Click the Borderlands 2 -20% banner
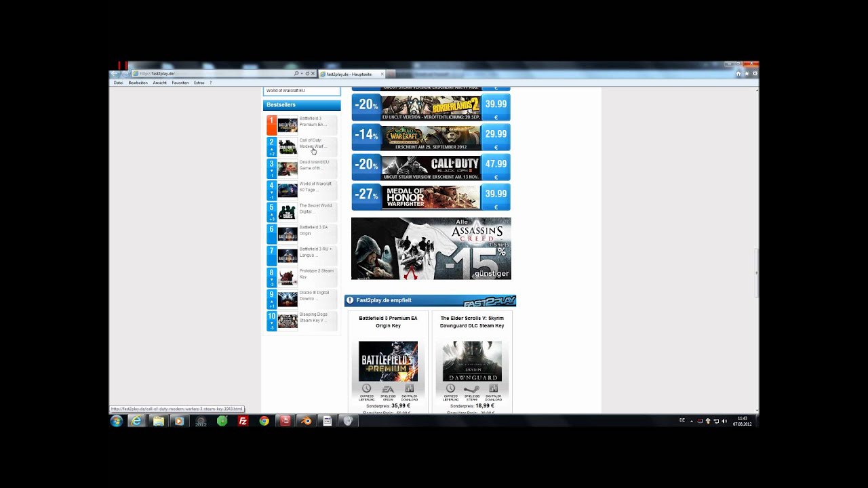Screen dimensions: 868x488 [431, 107]
